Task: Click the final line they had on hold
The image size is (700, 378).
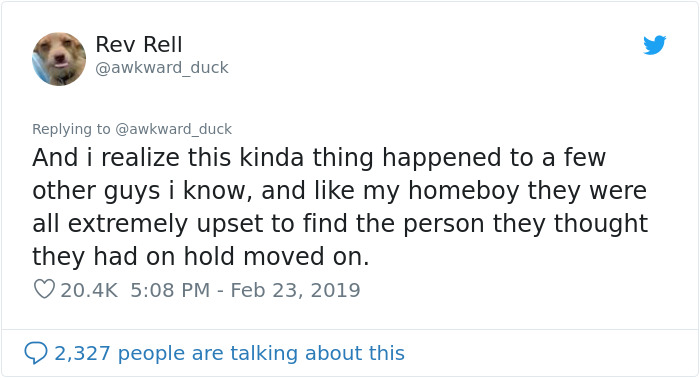Action: pyautogui.click(x=201, y=257)
